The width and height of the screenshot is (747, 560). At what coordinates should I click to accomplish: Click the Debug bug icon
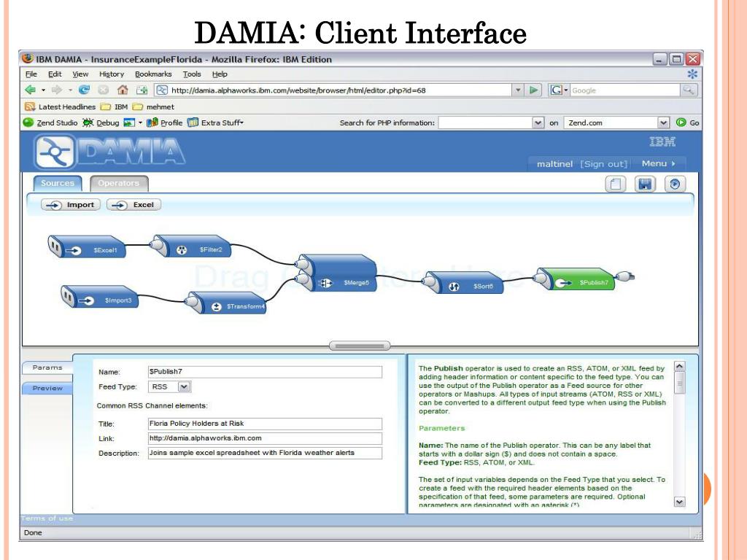click(x=88, y=122)
